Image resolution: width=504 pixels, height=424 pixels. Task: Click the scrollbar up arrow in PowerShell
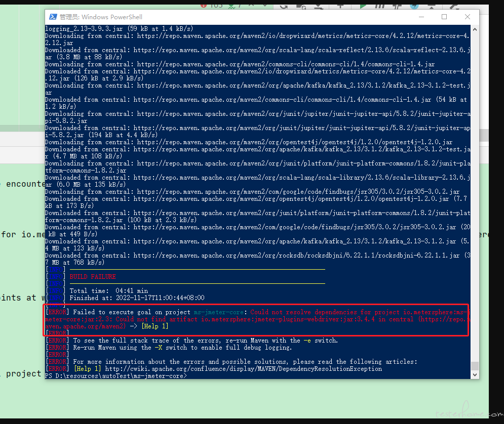[475, 29]
